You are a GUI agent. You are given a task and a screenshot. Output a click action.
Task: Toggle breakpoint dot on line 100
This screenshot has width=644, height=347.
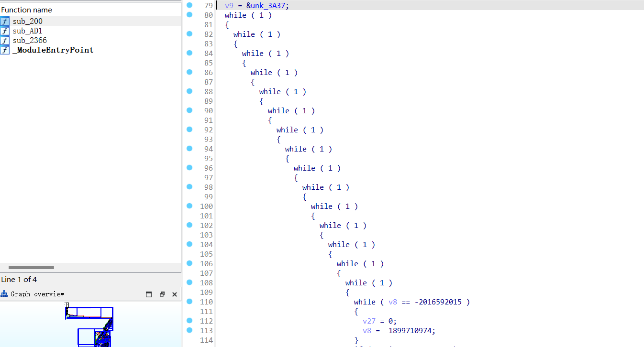point(189,206)
